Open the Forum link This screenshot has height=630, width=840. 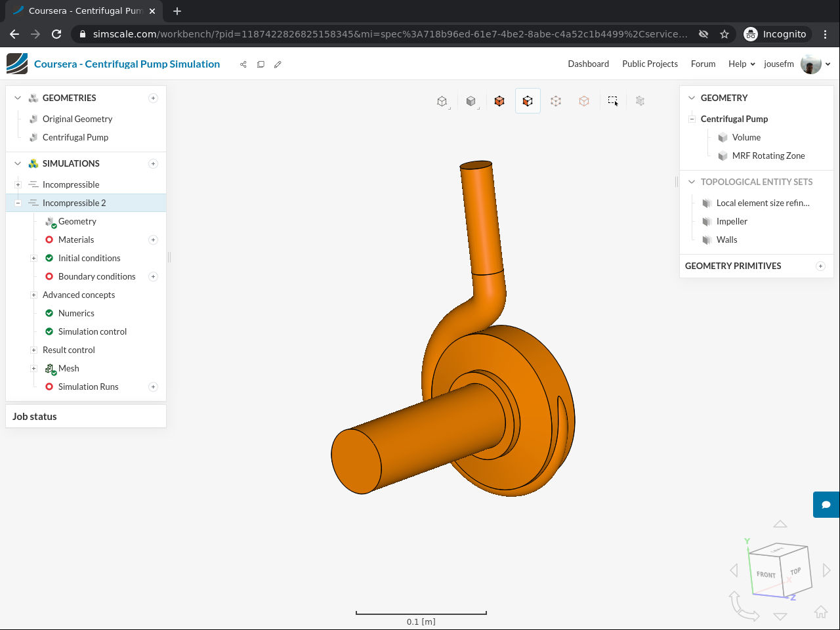pyautogui.click(x=703, y=64)
